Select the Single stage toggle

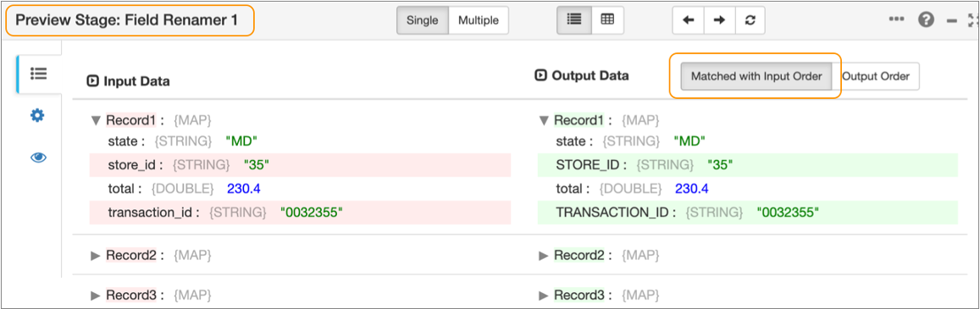[423, 20]
